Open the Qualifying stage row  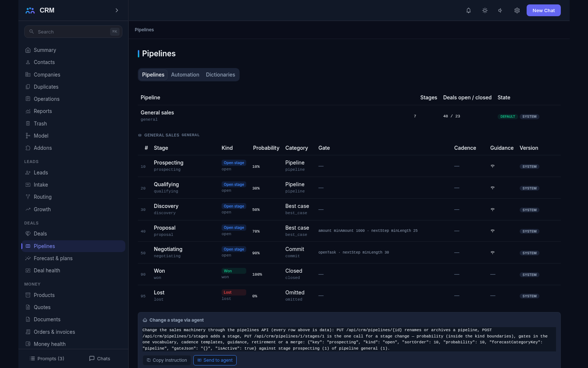(349, 188)
